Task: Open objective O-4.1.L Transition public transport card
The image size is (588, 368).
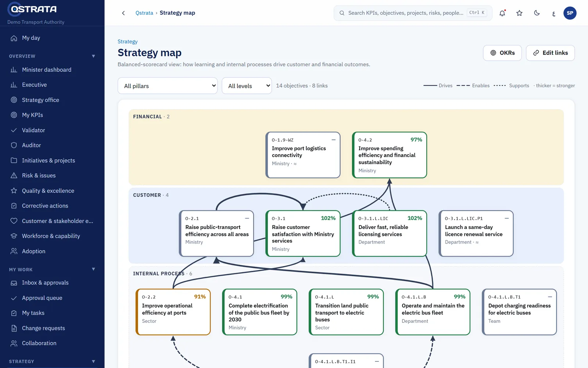Action: point(346,312)
